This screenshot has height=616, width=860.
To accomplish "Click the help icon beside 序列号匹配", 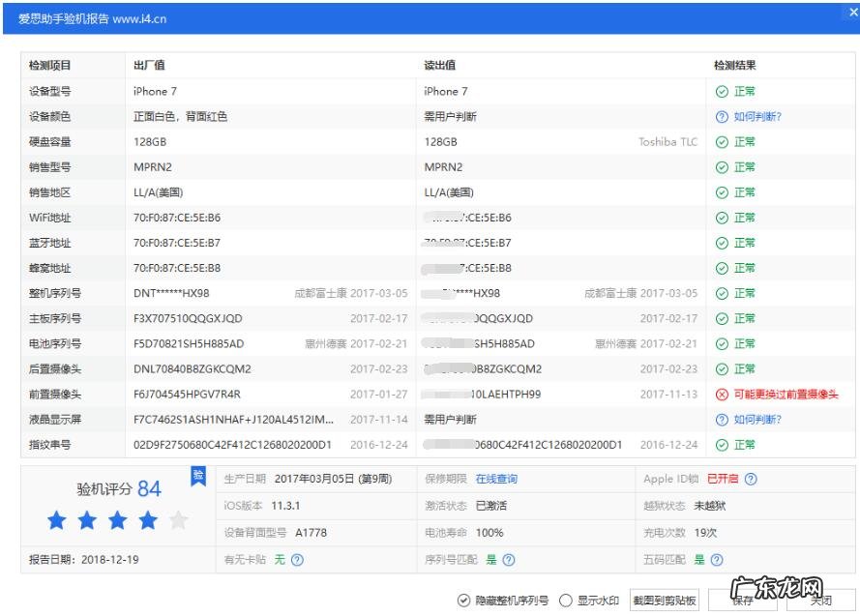I will pos(506,559).
